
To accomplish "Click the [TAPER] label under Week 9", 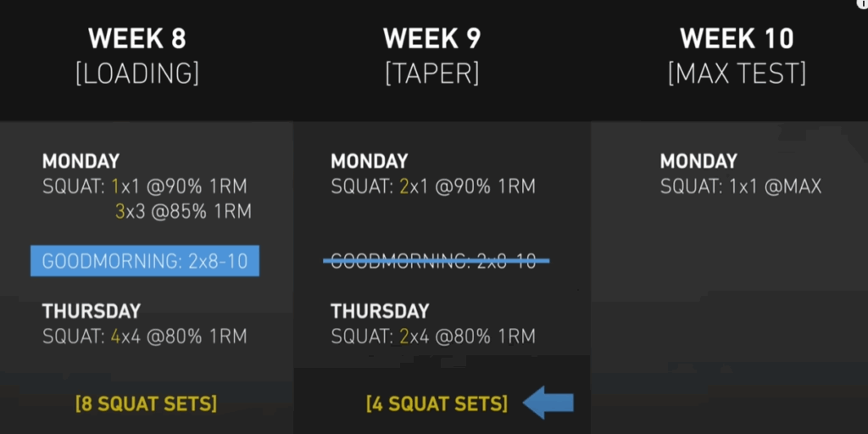I will pos(432,74).
